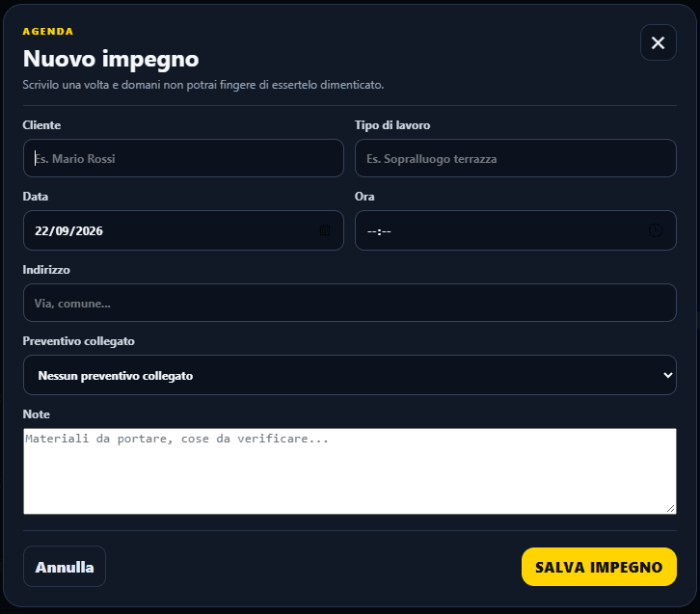This screenshot has width=700, height=614.
Task: Open the clock picker in Ora field
Action: [x=656, y=230]
